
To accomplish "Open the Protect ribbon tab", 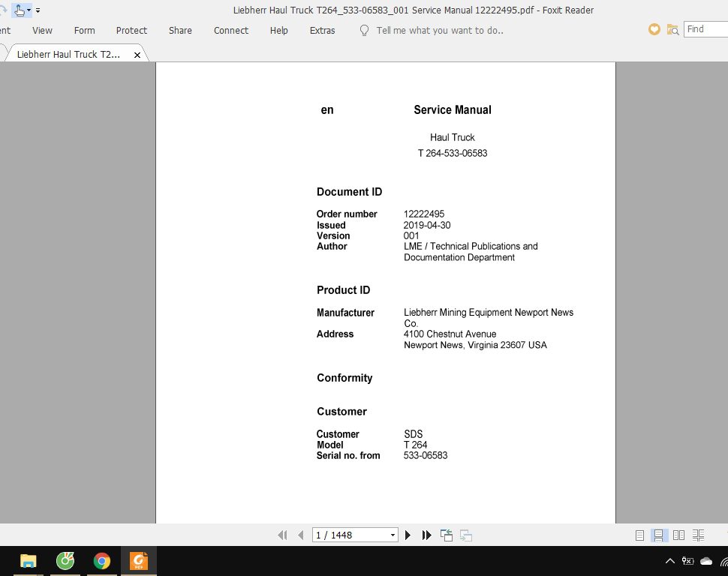I will (131, 31).
